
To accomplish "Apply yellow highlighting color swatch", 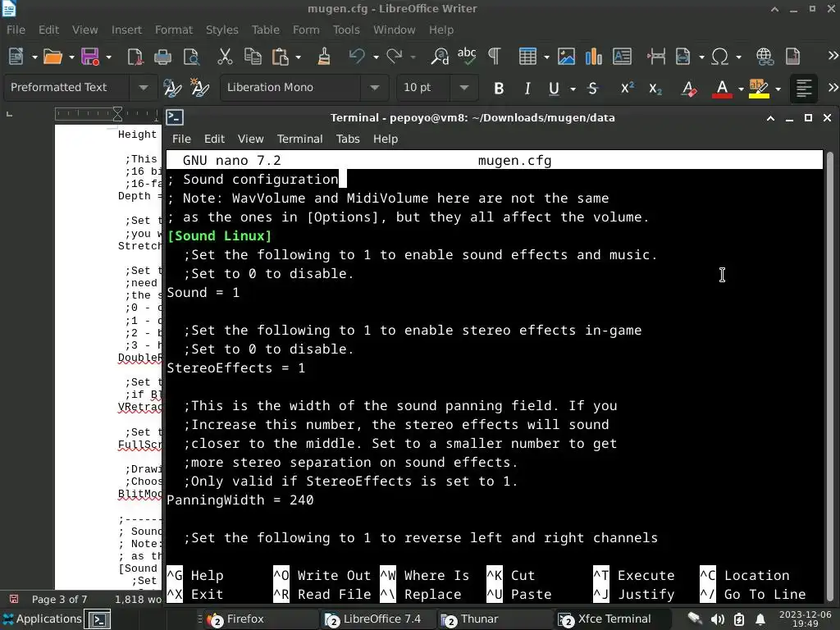I will (759, 89).
